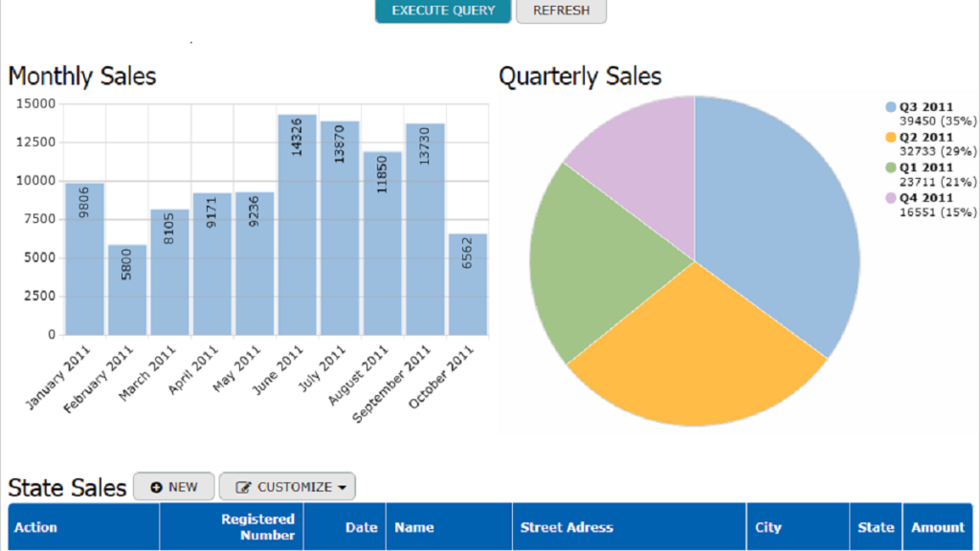This screenshot has height=551, width=980.
Task: Click the Name column header
Action: (413, 526)
